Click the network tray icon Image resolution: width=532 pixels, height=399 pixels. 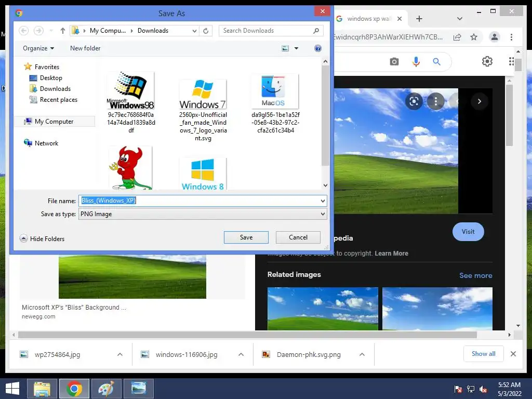tap(471, 389)
